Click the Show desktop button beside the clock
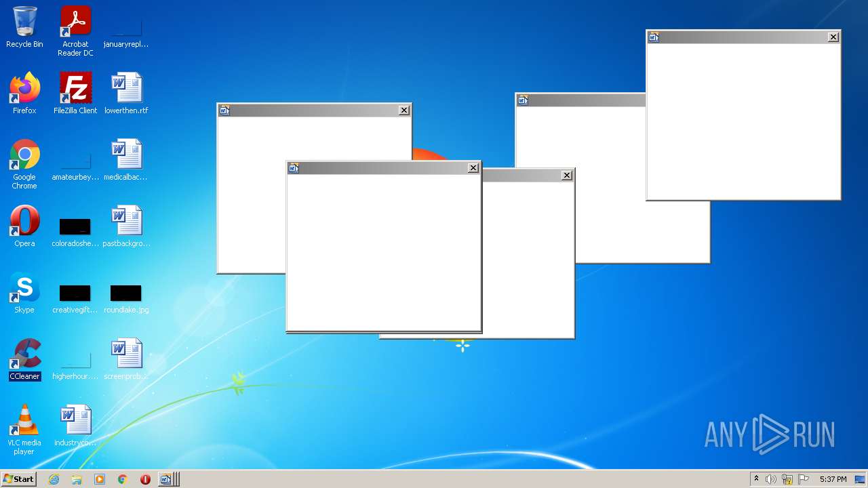 [861, 479]
